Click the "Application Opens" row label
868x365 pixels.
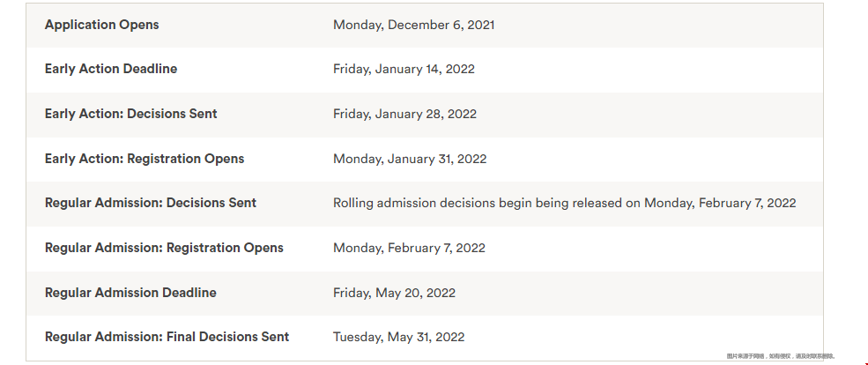(102, 25)
